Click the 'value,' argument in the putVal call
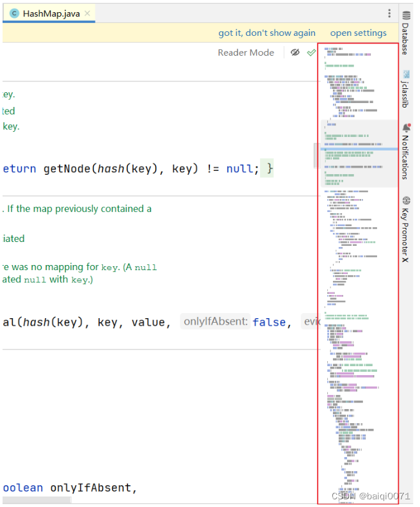This screenshot has height=507, width=420. 150,322
